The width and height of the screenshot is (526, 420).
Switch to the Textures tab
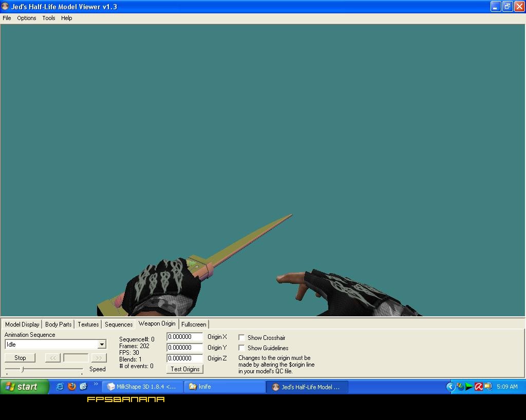point(88,324)
